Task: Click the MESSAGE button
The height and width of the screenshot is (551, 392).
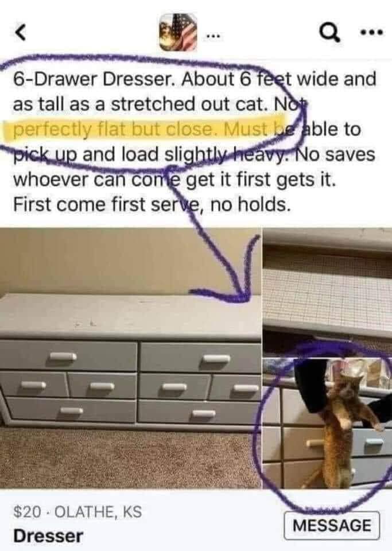Action: [332, 526]
